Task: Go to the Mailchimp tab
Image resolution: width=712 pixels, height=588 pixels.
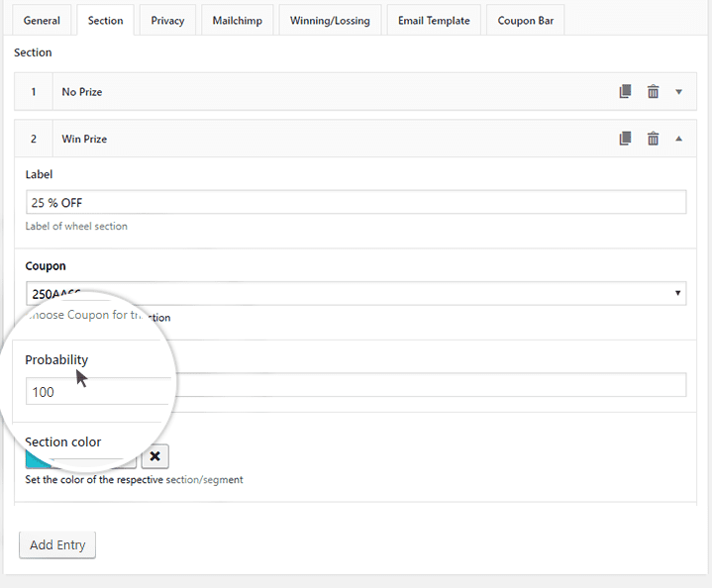Action: click(x=237, y=21)
